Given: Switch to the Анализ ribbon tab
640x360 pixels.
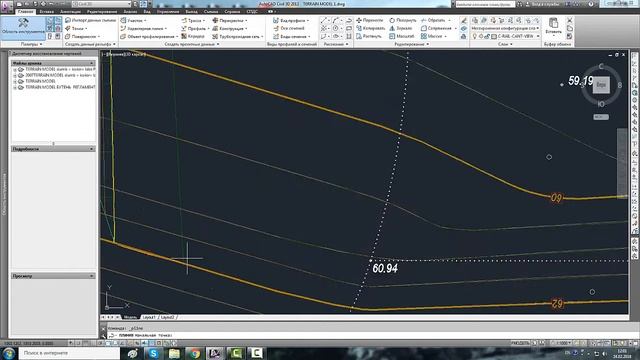Looking at the screenshot, I should [130, 11].
